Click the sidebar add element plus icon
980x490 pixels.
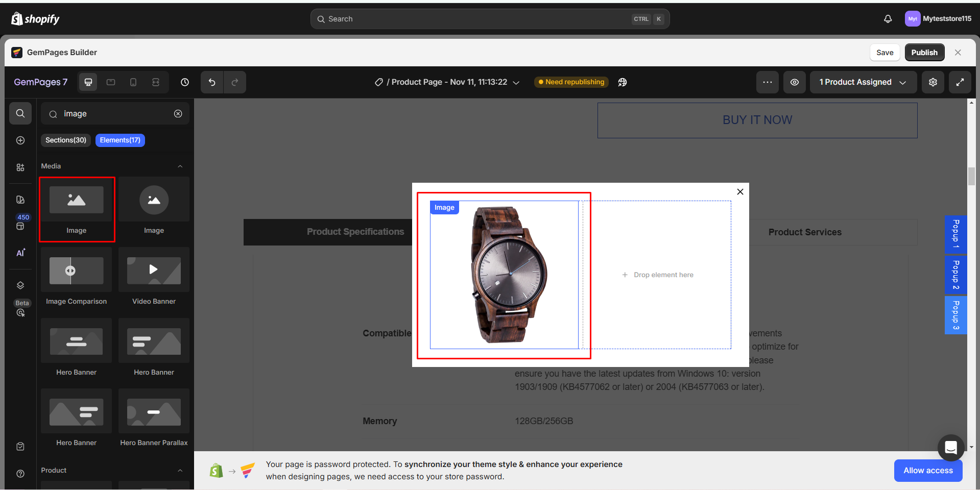point(20,140)
